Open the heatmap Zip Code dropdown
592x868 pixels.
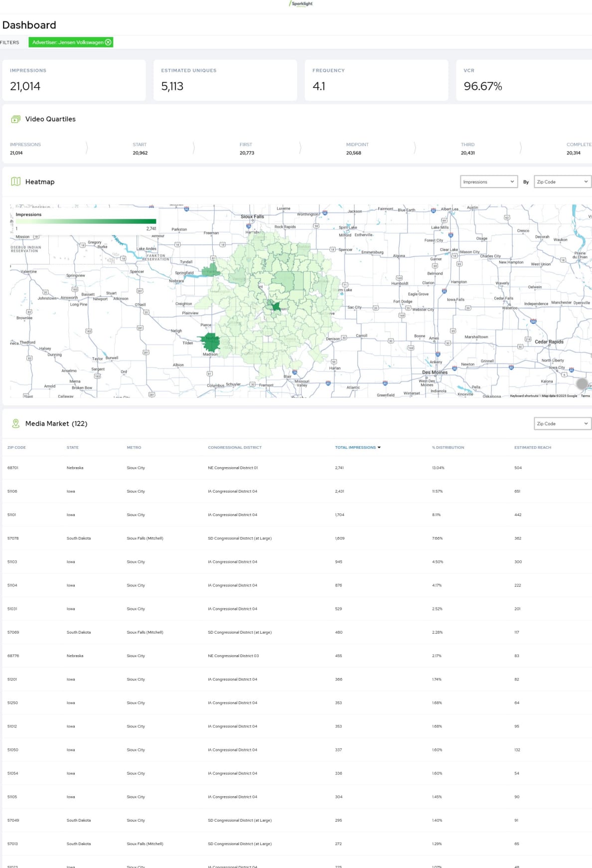[563, 182]
